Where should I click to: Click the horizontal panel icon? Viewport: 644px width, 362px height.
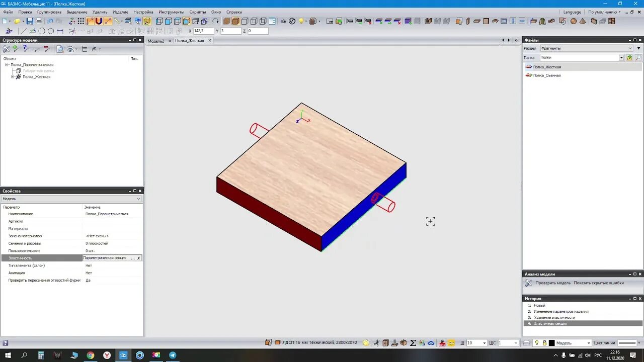(476, 21)
